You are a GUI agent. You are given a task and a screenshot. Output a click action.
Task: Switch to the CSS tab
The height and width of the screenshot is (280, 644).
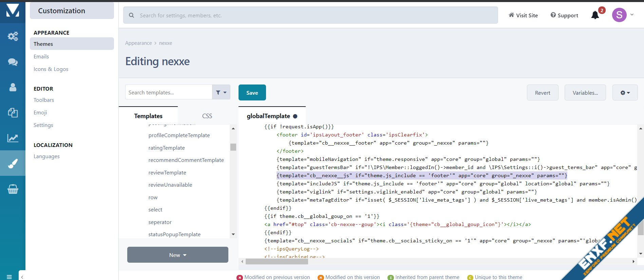(207, 116)
